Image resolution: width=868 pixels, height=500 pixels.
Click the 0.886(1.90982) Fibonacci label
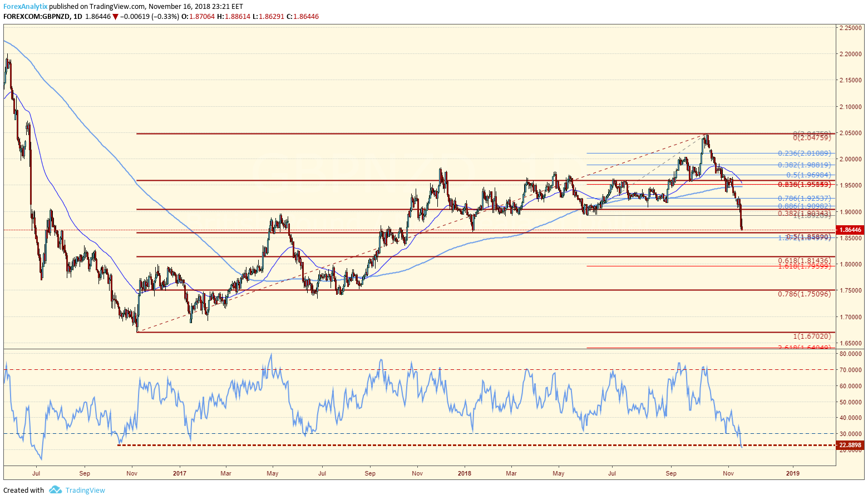804,206
